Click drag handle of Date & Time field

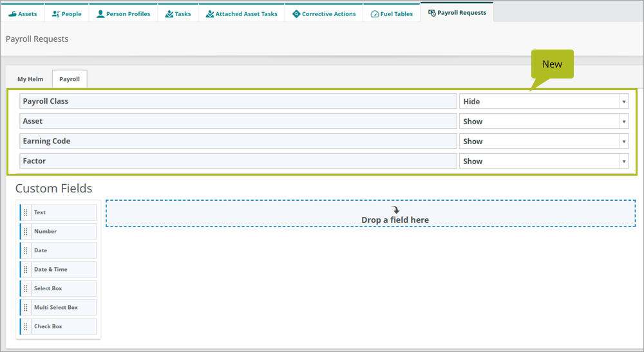pos(26,270)
